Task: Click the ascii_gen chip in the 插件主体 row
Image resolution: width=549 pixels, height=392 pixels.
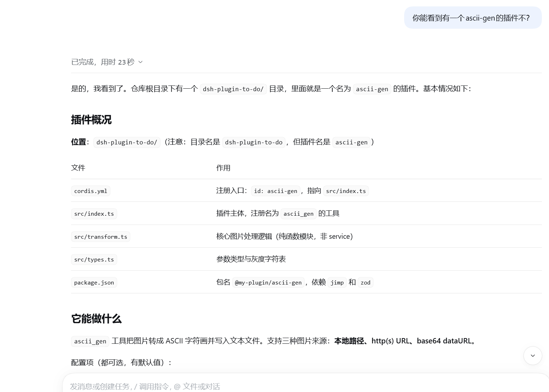Action: 299,214
